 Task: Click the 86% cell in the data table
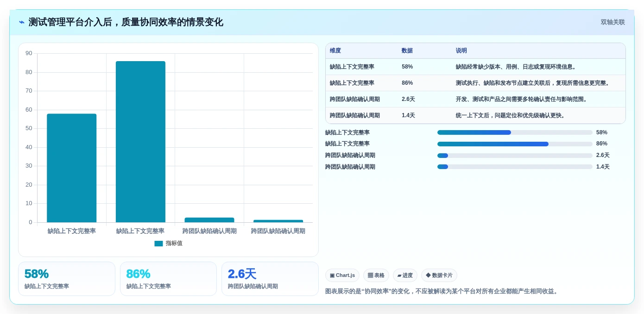click(407, 83)
